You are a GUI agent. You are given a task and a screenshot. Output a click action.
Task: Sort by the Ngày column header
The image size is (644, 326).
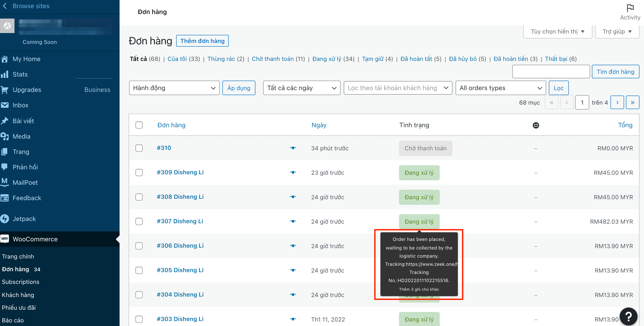[319, 125]
